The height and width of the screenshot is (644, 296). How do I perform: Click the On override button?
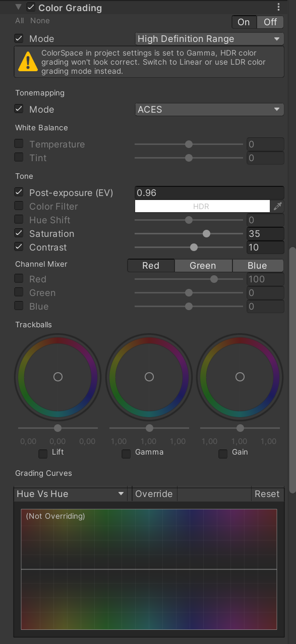(x=244, y=22)
